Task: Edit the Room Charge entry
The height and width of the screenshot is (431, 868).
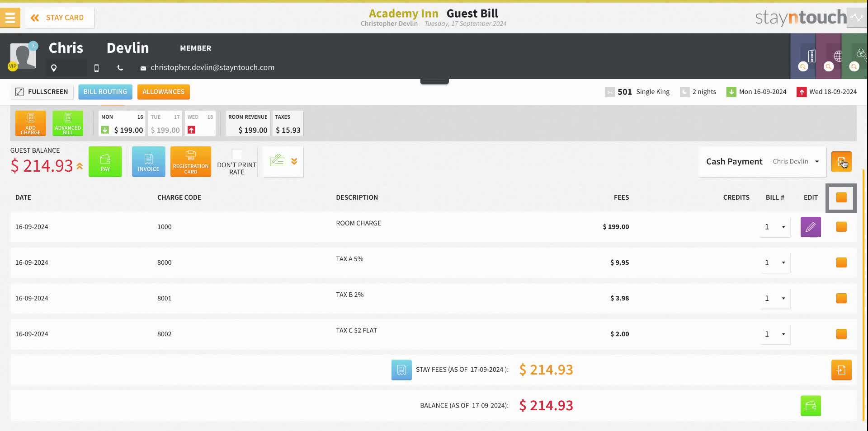Action: tap(811, 227)
